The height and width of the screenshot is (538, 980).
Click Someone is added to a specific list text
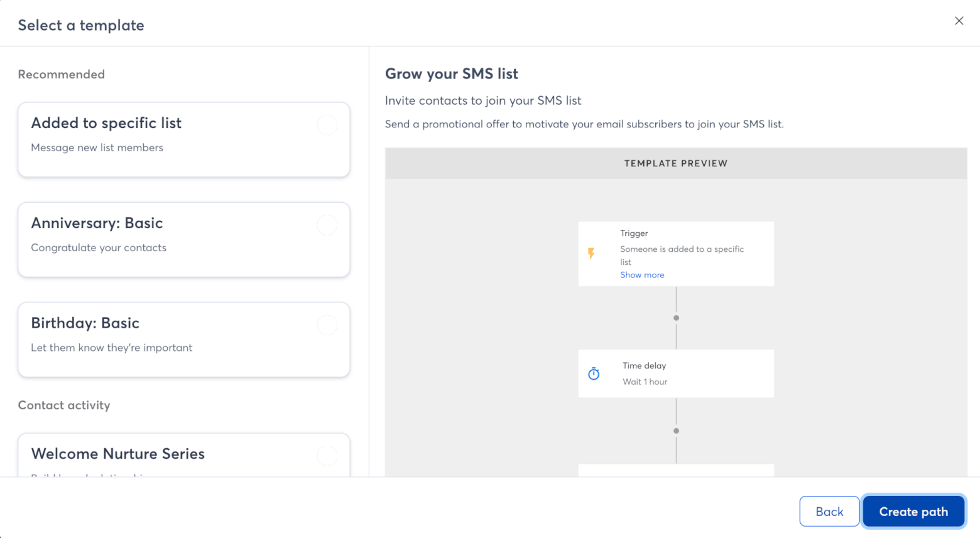[x=682, y=256]
